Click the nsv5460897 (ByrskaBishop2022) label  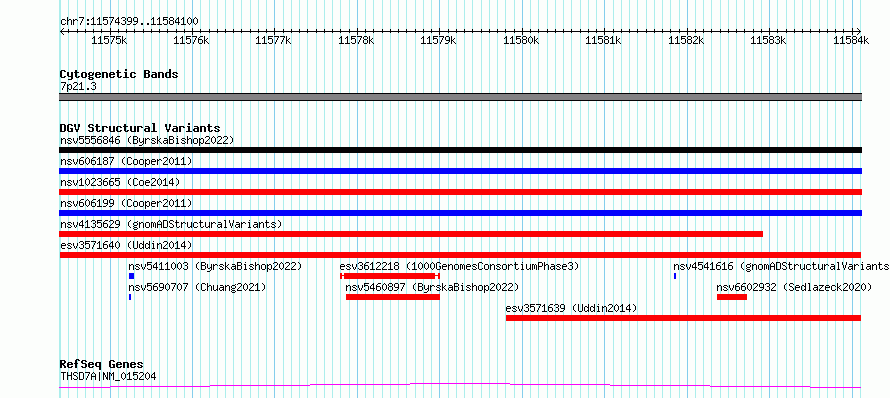point(433,287)
